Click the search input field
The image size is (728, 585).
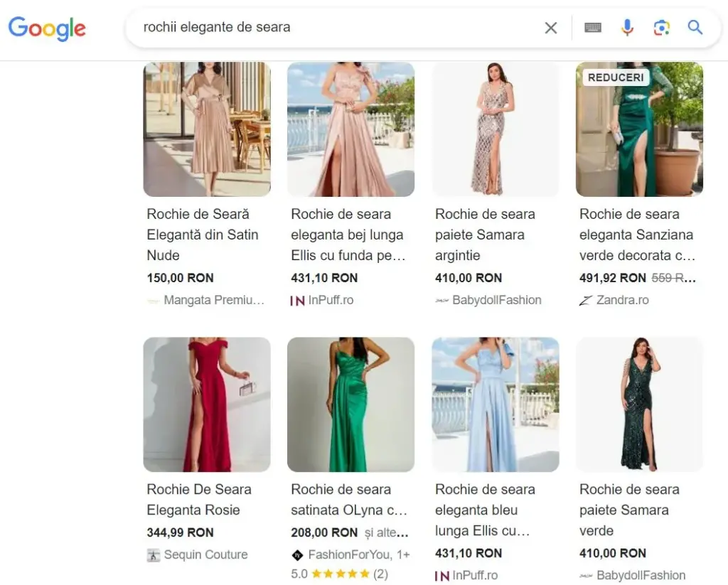320,28
